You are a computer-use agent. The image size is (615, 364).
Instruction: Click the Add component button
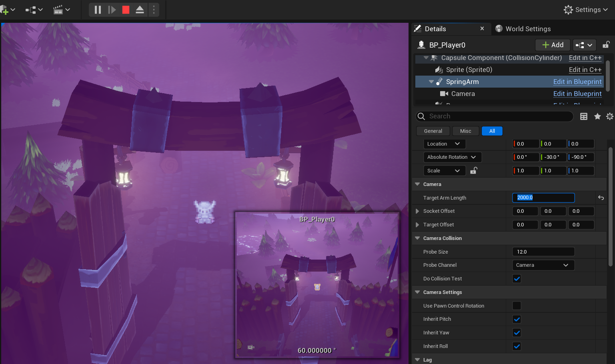click(x=553, y=45)
